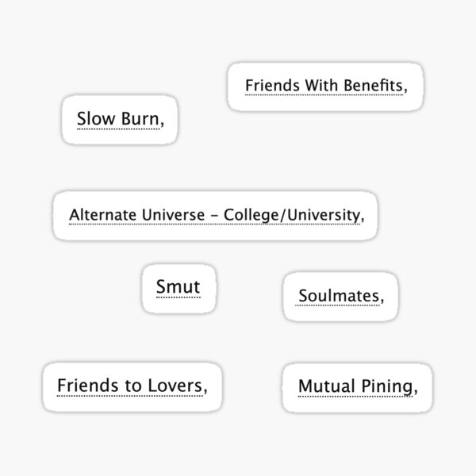Viewport: 476px width, 476px height.
Task: Click the Friends With Benefits tag
Action: click(x=324, y=86)
